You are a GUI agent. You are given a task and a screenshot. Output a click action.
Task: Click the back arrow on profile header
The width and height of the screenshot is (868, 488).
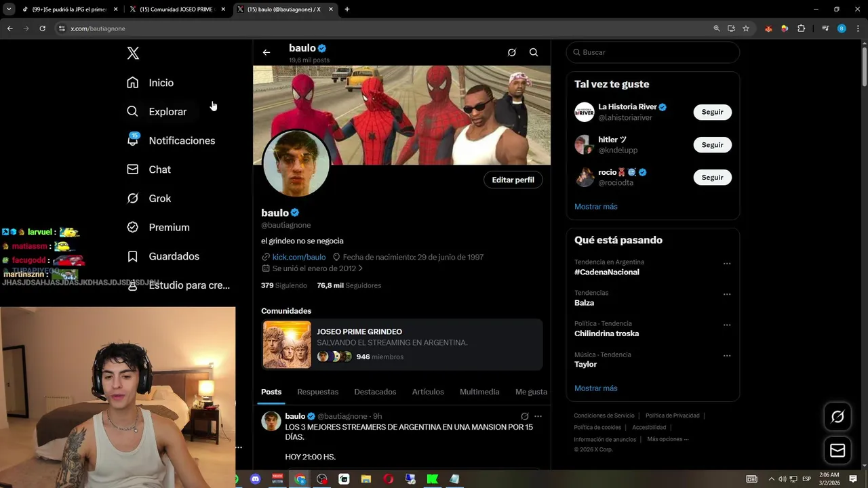[x=267, y=52]
